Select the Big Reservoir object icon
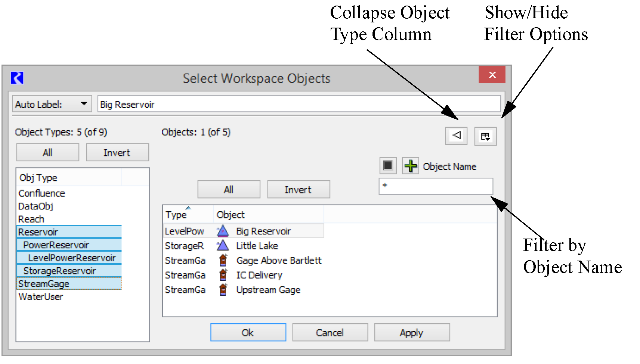640x364 pixels. [x=223, y=231]
